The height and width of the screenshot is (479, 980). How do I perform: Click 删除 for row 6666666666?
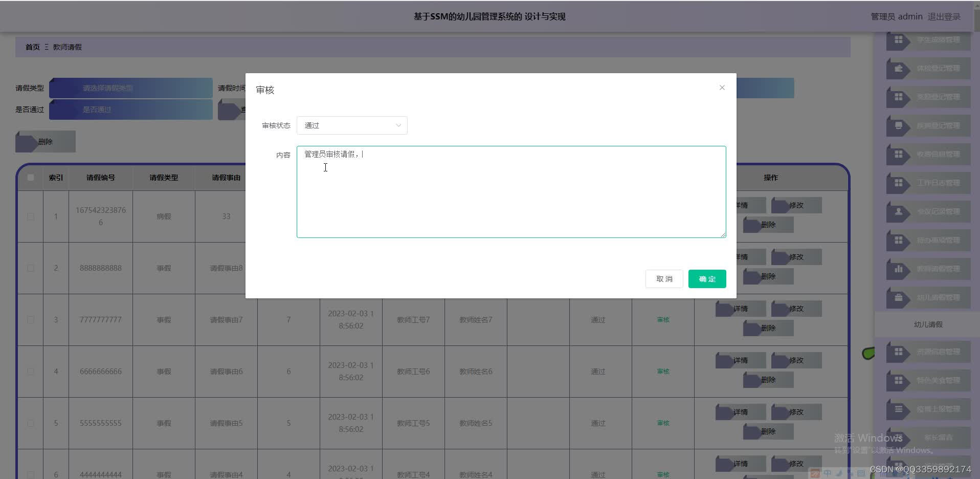[x=768, y=380]
